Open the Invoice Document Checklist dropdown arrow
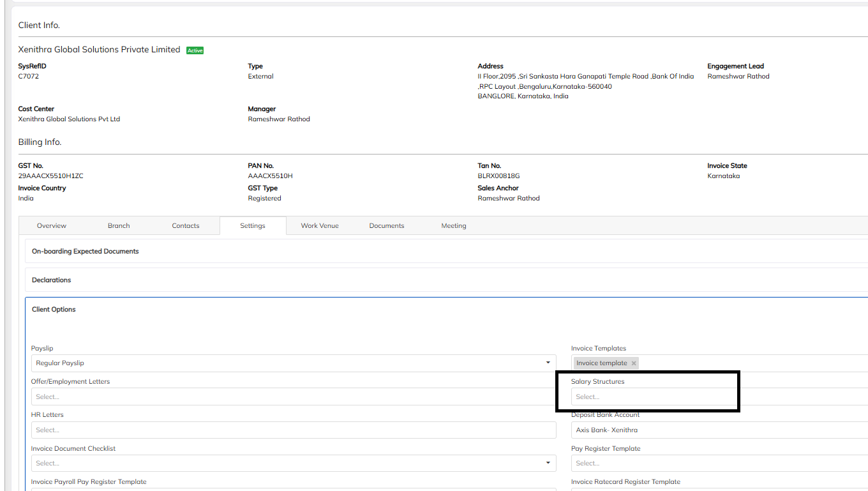 tap(548, 463)
